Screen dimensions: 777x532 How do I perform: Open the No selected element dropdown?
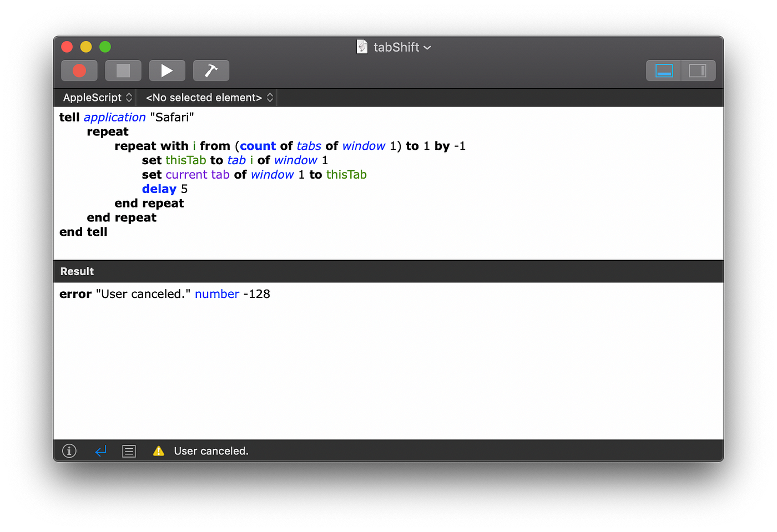pos(209,98)
